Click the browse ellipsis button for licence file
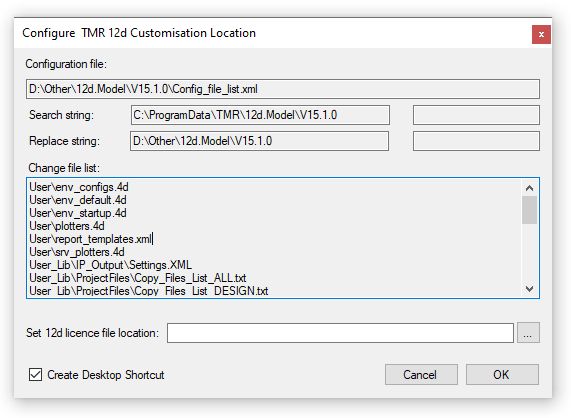This screenshot has height=418, width=571. click(x=528, y=333)
